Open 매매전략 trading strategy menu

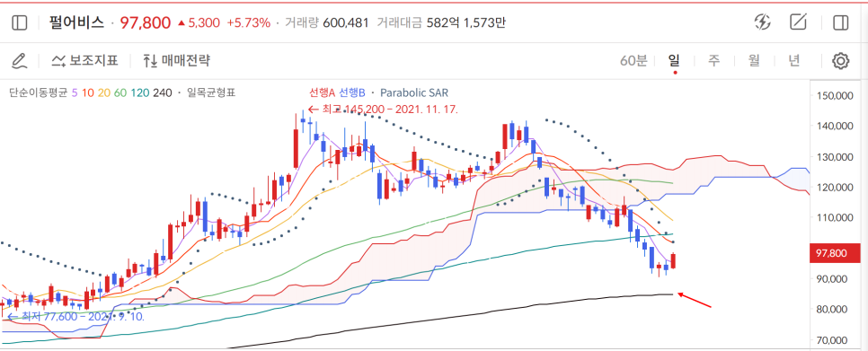pyautogui.click(x=177, y=60)
